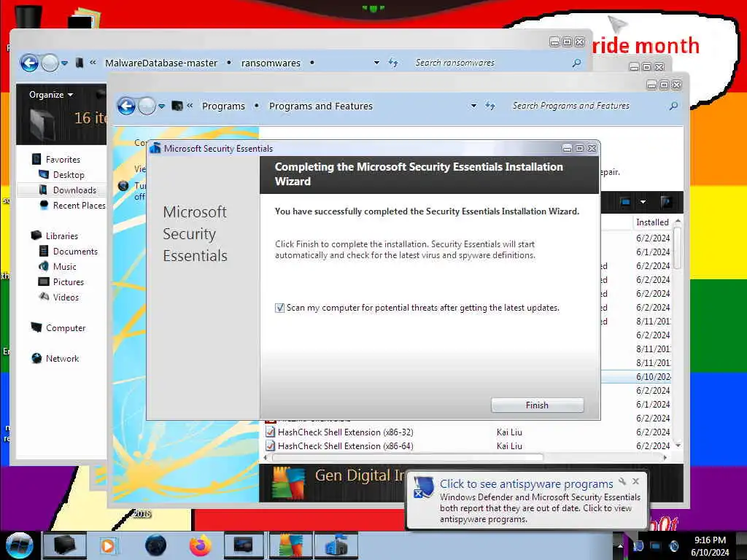Show hidden system tray icons

pyautogui.click(x=620, y=545)
